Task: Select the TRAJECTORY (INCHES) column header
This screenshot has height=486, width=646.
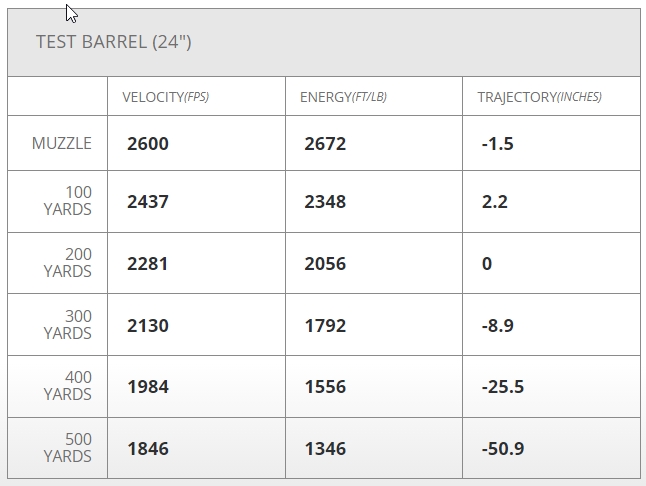Action: 539,97
